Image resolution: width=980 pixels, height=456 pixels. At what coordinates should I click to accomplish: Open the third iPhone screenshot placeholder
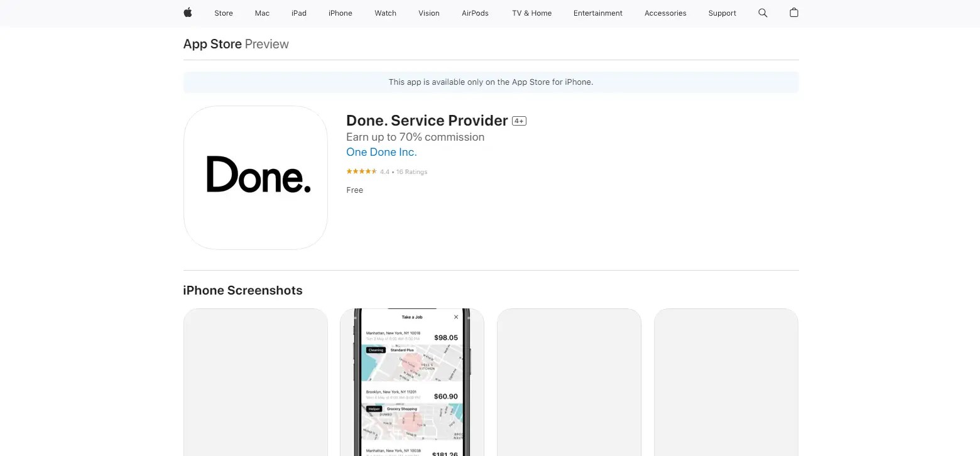click(x=569, y=382)
